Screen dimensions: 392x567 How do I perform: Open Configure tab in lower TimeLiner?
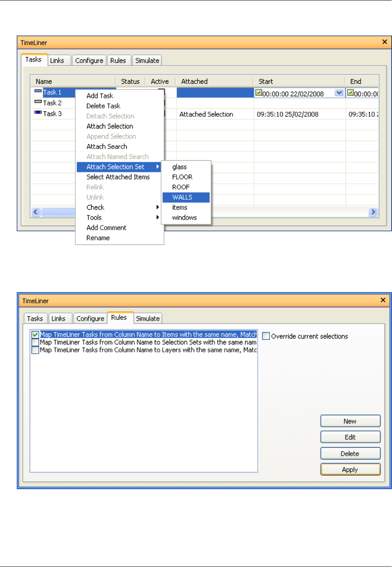click(90, 319)
